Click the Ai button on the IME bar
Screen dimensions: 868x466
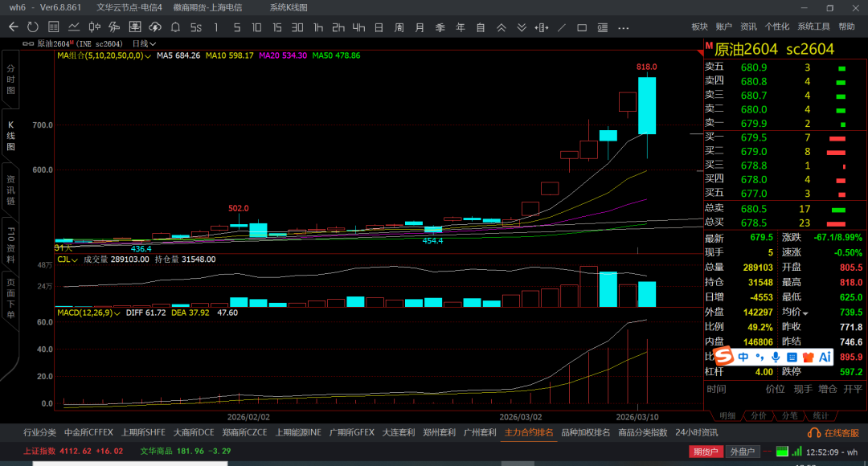(825, 357)
